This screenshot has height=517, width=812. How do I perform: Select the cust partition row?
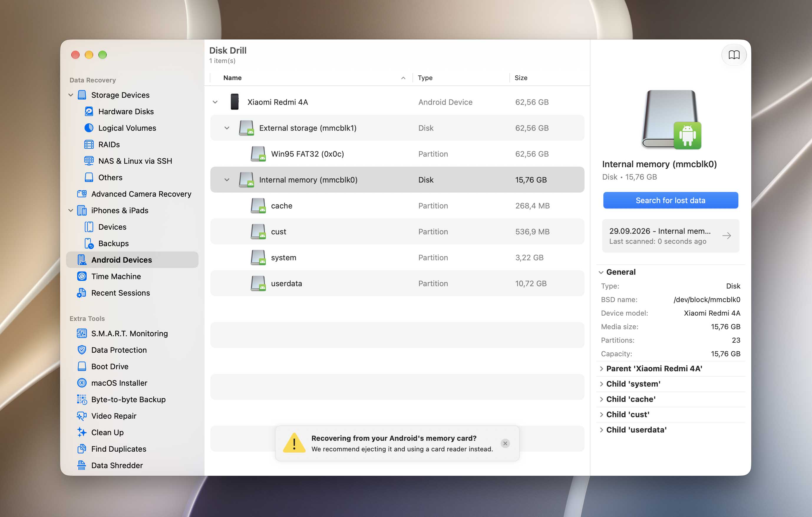tap(397, 232)
